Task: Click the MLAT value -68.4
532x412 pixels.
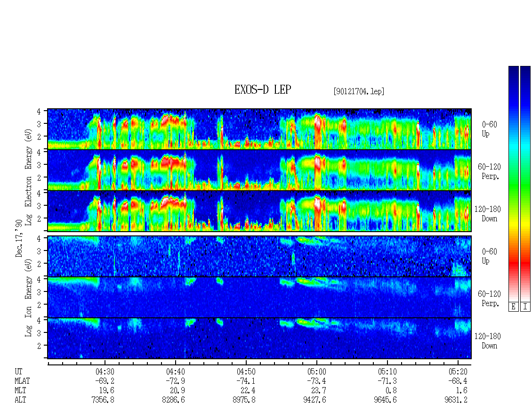Action: (458, 381)
